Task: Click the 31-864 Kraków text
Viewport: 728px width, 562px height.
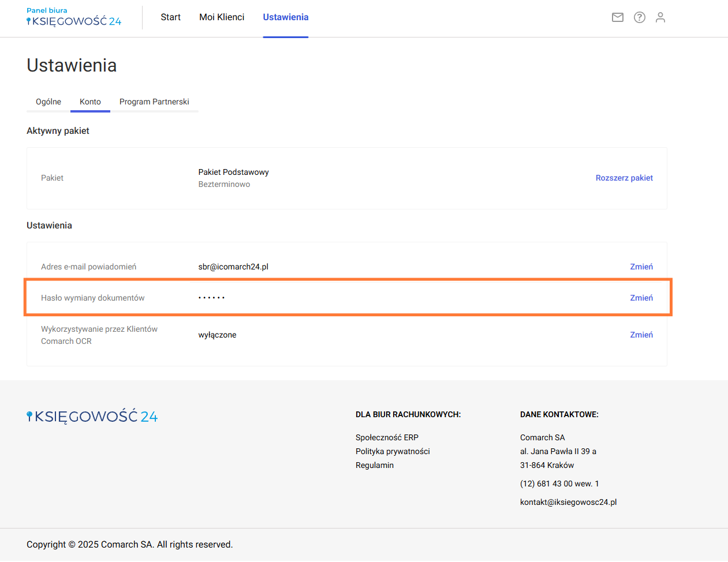Action: pos(547,465)
